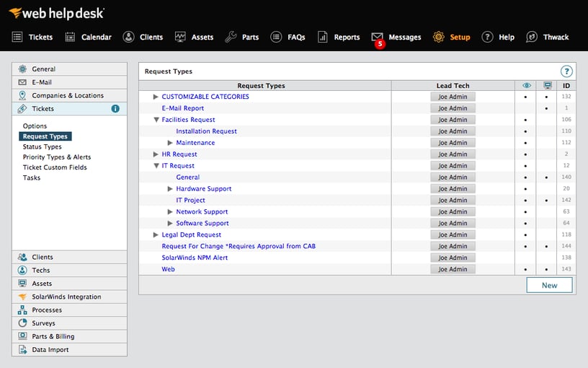Image resolution: width=588 pixels, height=368 pixels.
Task: Click Joe Admin button for HR Request
Action: (x=453, y=154)
